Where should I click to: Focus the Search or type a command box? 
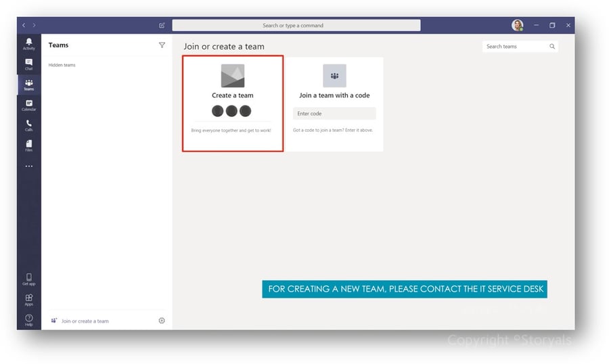tap(296, 25)
